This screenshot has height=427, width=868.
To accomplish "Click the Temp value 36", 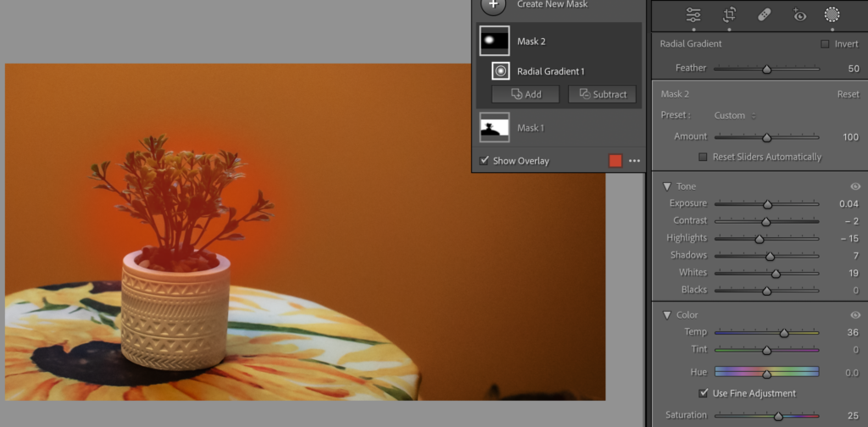I will click(x=853, y=332).
